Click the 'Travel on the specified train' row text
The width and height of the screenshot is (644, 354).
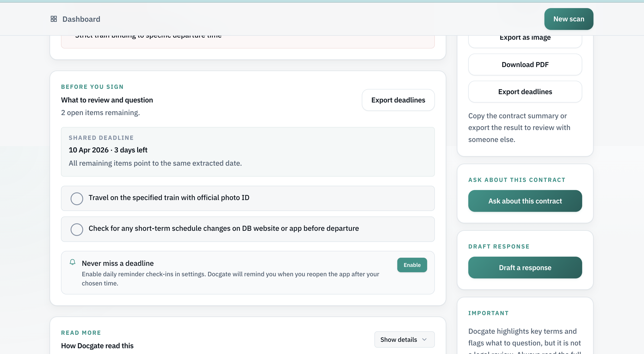coord(169,198)
